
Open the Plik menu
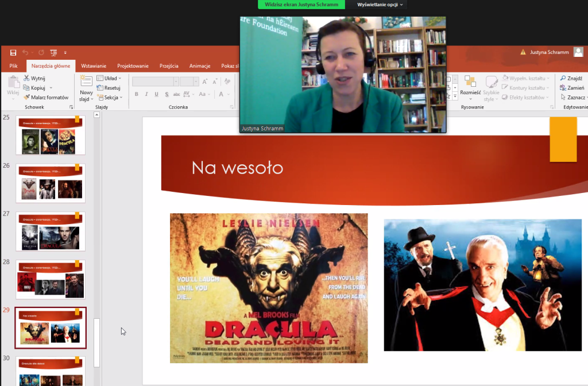click(14, 66)
